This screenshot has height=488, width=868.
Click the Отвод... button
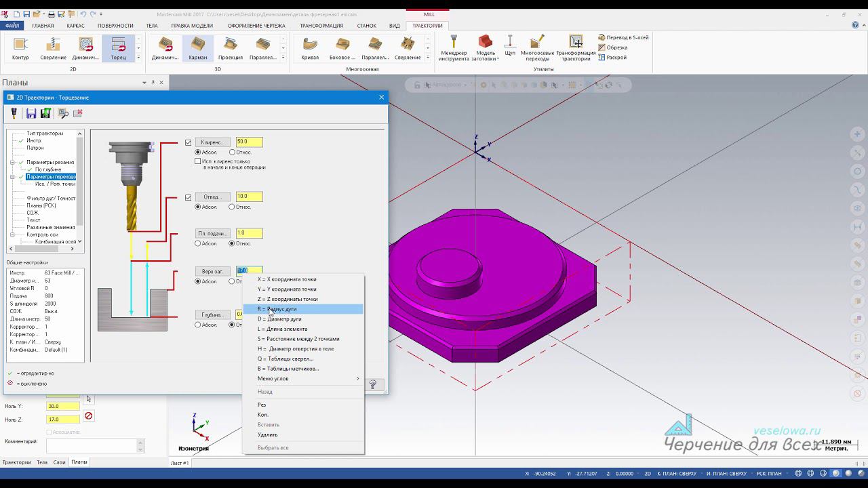213,197
